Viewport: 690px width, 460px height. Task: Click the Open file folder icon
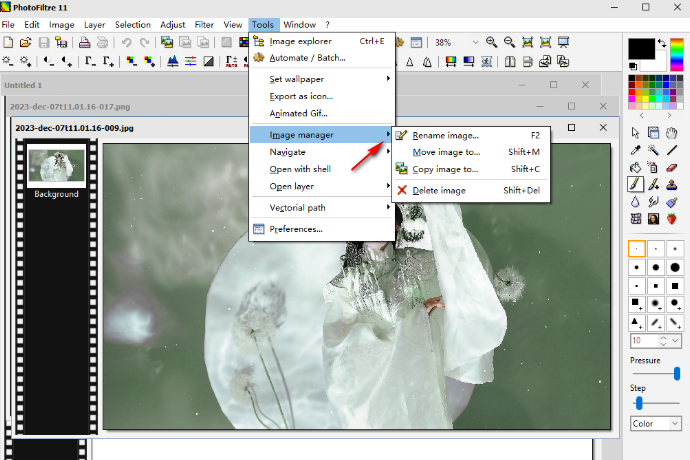click(25, 42)
